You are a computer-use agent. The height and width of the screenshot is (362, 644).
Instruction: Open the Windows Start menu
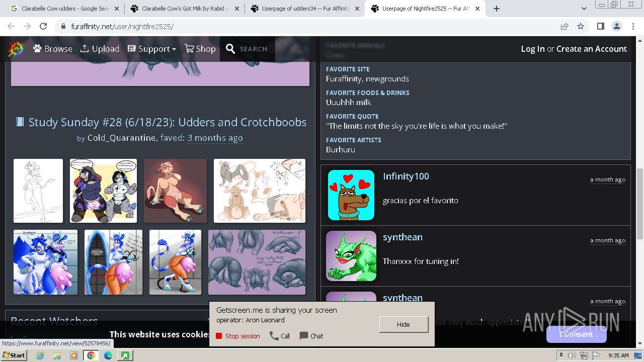14,355
